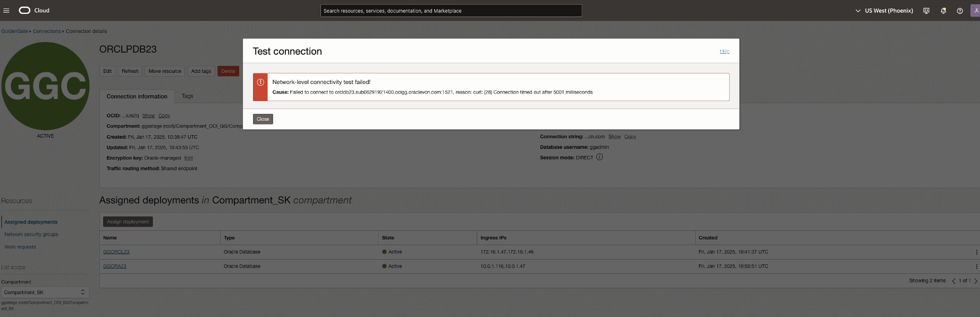Open actions menu for GGORCL23 row
Screen dimensions: 980x317
976,252
